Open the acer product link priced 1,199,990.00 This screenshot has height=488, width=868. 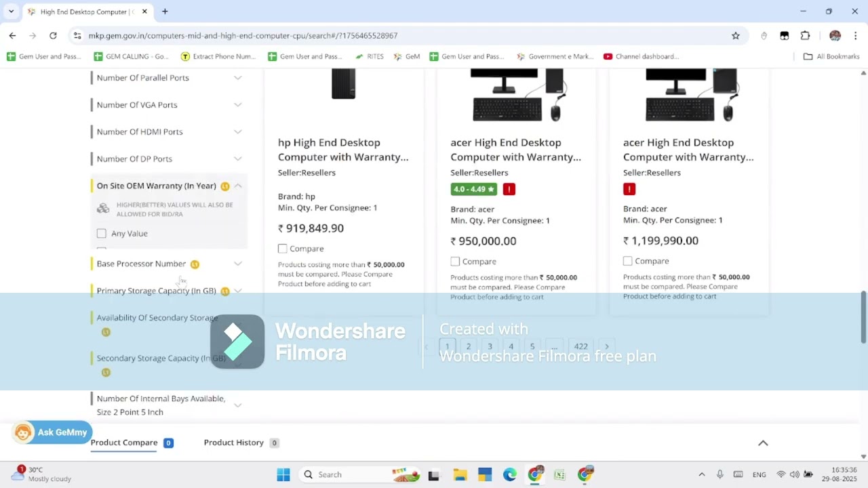688,150
